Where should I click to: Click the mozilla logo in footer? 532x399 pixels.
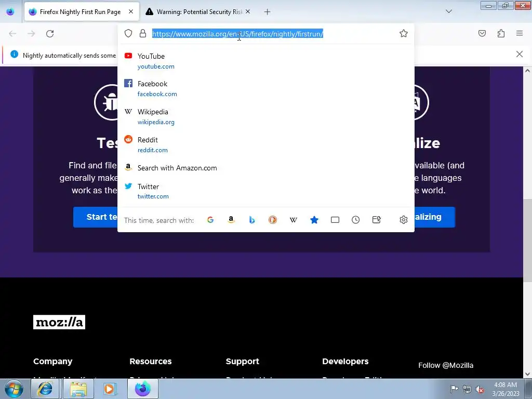pyautogui.click(x=59, y=322)
